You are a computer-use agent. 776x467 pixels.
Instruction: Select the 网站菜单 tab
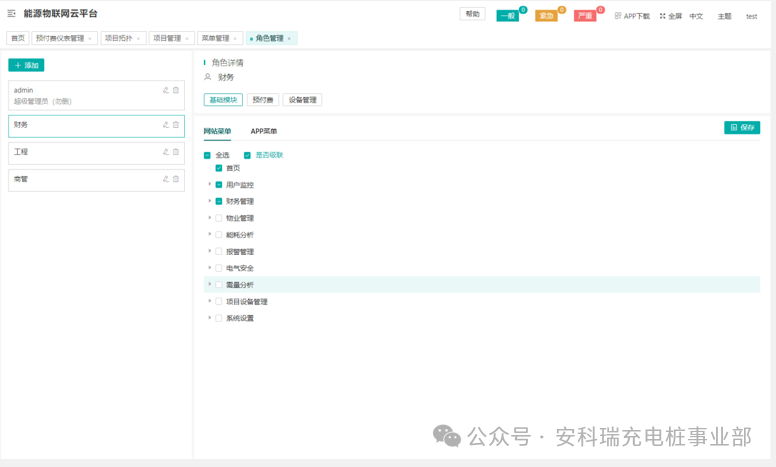pyautogui.click(x=217, y=131)
